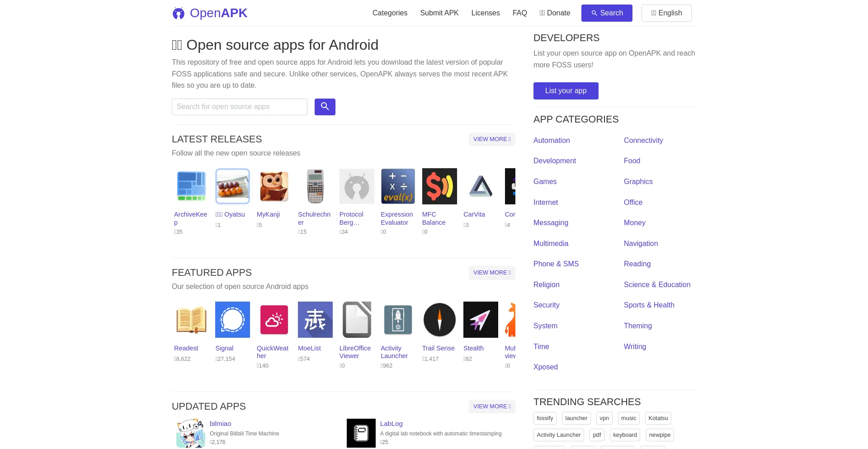Image resolution: width=868 pixels, height=449 pixels.
Task: Open the Trail Sense compass icon
Action: tap(439, 320)
